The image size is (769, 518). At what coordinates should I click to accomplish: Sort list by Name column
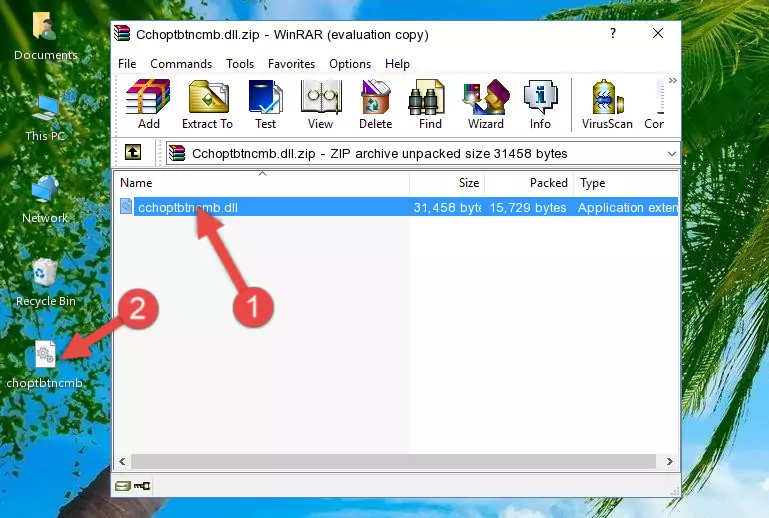point(262,183)
